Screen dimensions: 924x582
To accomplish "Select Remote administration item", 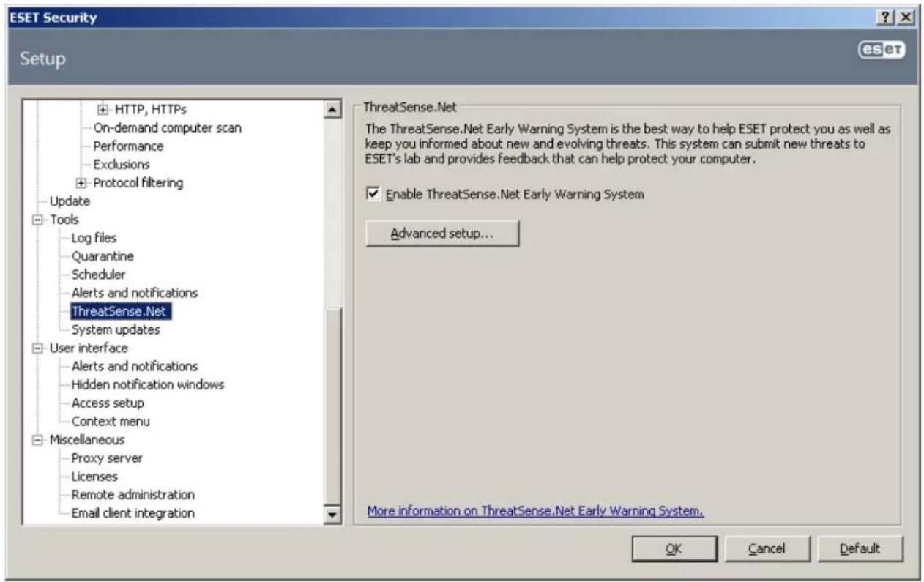I will tap(133, 495).
